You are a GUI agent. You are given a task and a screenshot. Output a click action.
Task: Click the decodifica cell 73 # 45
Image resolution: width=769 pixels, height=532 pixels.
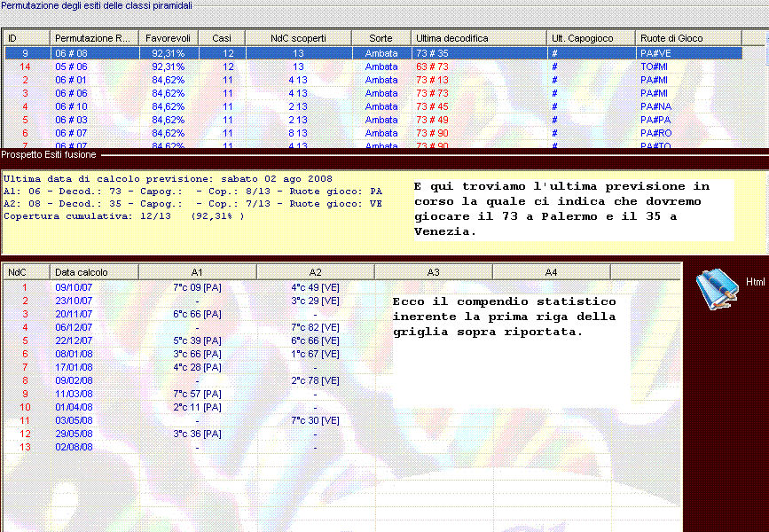432,106
